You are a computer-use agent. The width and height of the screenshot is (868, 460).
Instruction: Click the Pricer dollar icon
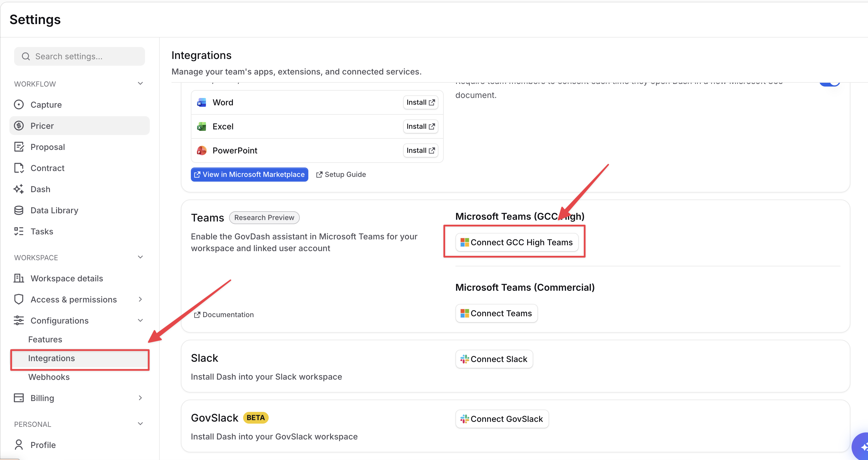click(x=19, y=126)
